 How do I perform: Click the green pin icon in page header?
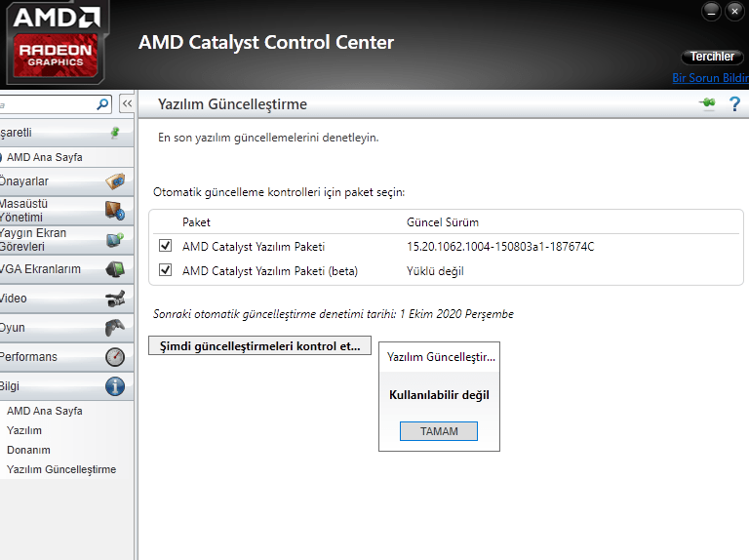[x=707, y=102]
